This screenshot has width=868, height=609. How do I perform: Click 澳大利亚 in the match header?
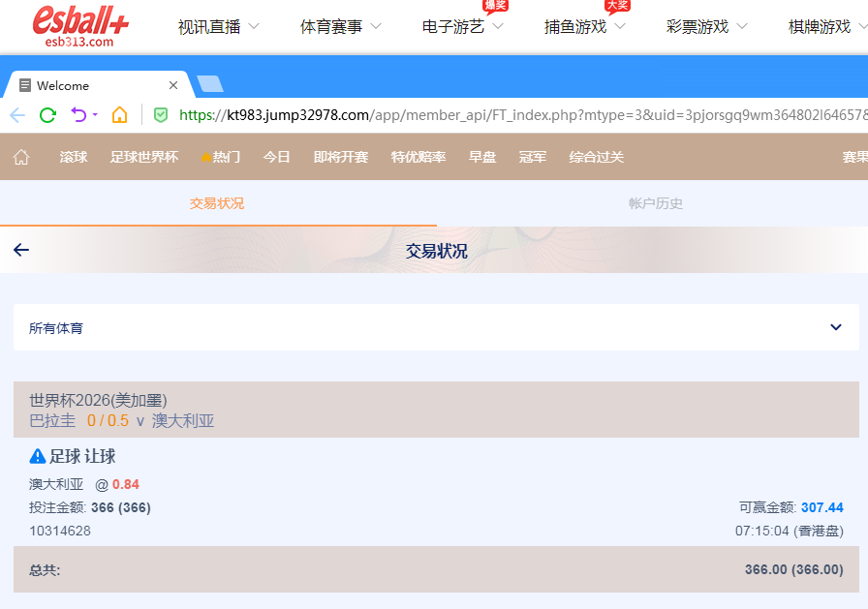point(183,421)
